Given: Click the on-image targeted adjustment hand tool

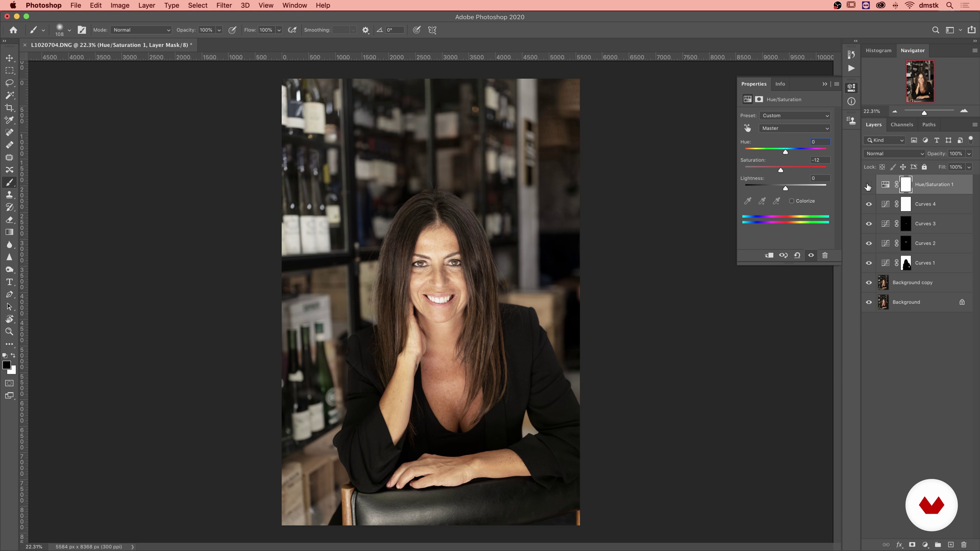Looking at the screenshot, I should pos(748,128).
